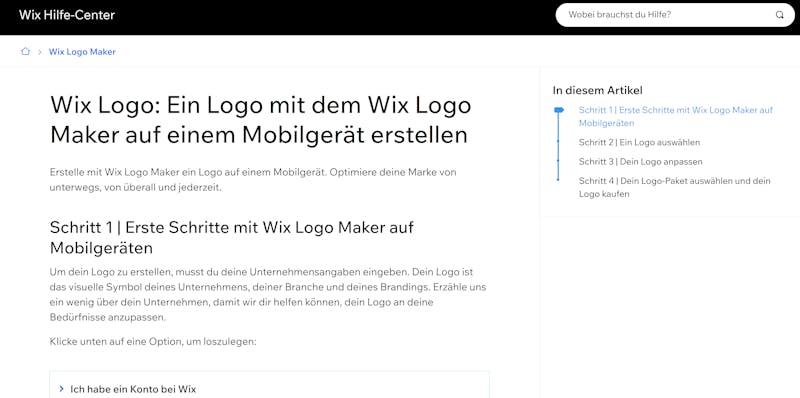The width and height of the screenshot is (800, 398).
Task: Click 'Klicke unten auf eine Option' text
Action: click(153, 341)
